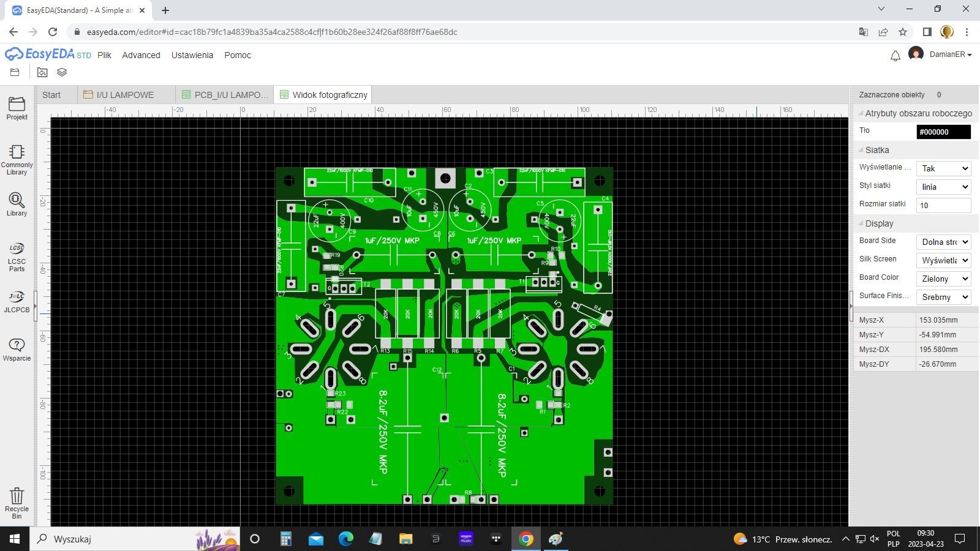
Task: Open File Explorer from taskbar
Action: [x=405, y=539]
